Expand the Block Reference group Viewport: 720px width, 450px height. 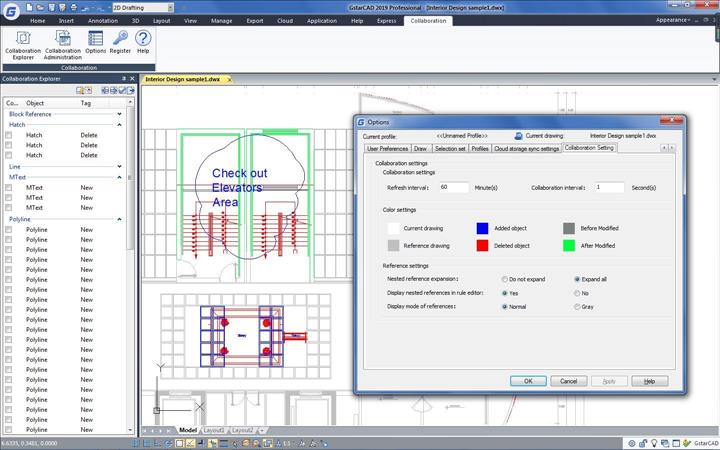click(x=120, y=114)
